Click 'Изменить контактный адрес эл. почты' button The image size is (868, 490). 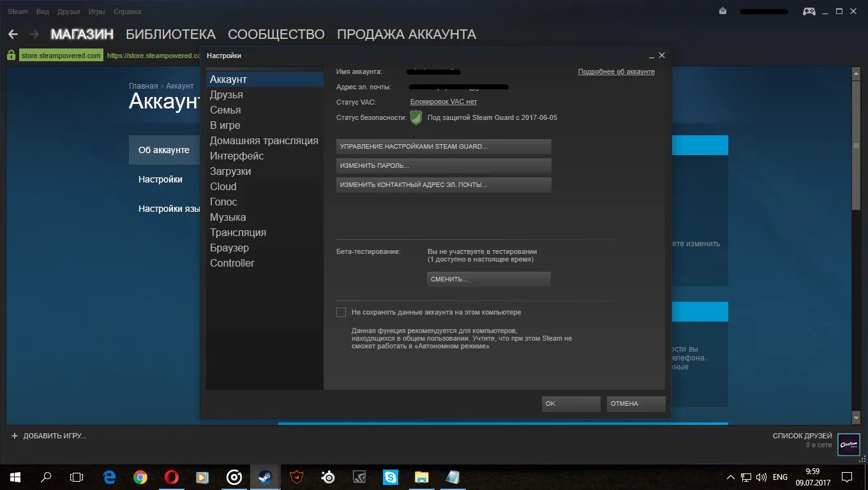444,185
